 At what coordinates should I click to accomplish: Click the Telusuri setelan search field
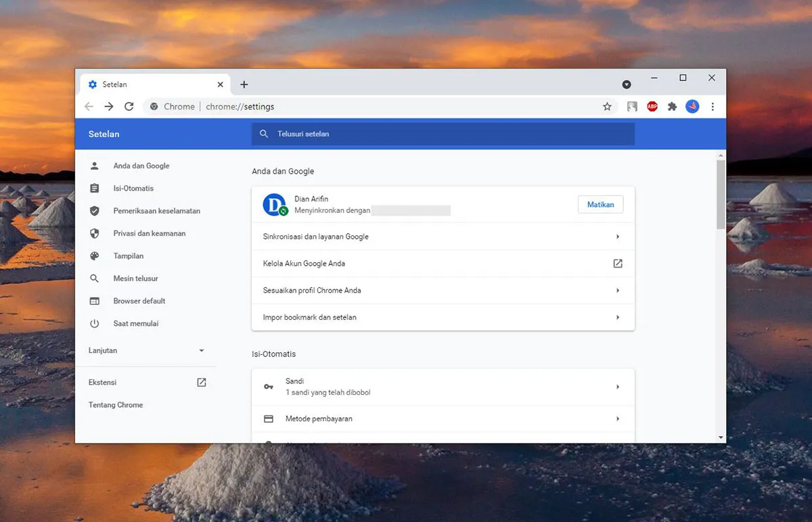(443, 134)
